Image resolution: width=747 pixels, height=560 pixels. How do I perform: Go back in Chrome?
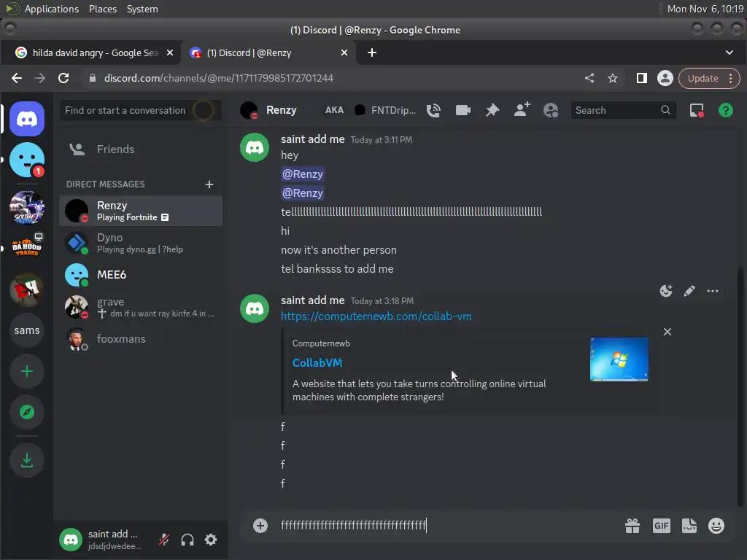(17, 78)
